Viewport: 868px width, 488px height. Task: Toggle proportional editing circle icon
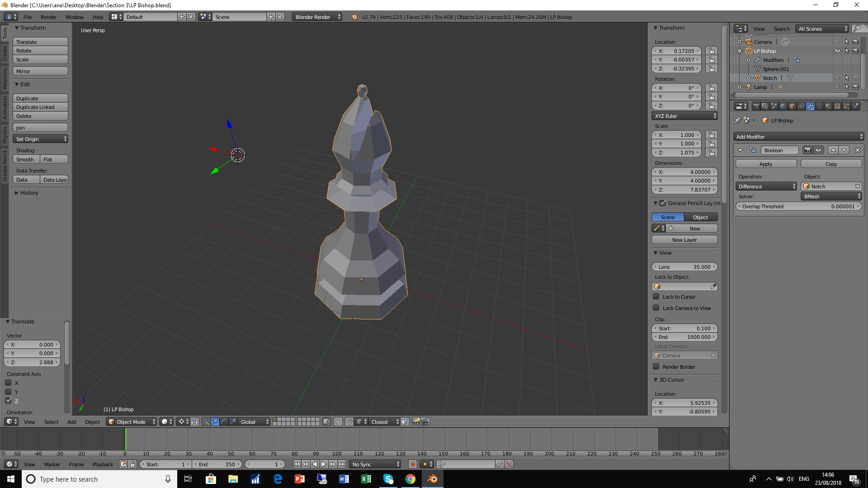[338, 422]
